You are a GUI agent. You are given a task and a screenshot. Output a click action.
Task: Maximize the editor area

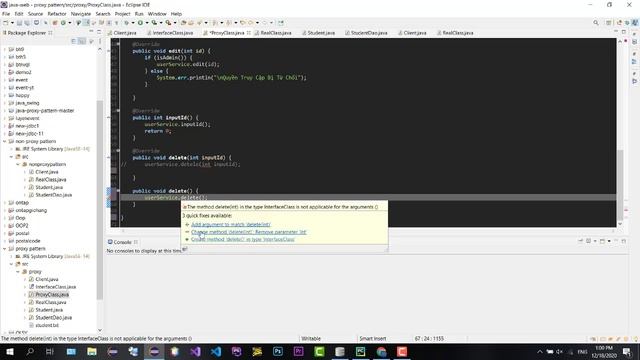624,32
